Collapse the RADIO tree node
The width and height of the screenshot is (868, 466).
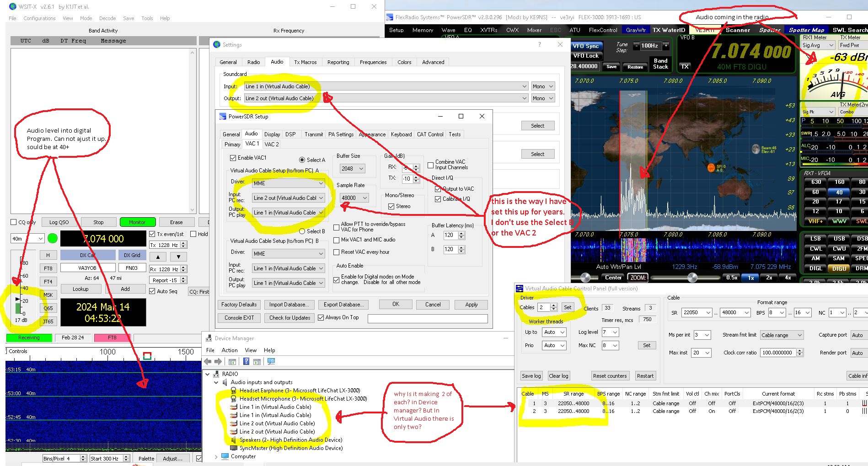[208, 374]
